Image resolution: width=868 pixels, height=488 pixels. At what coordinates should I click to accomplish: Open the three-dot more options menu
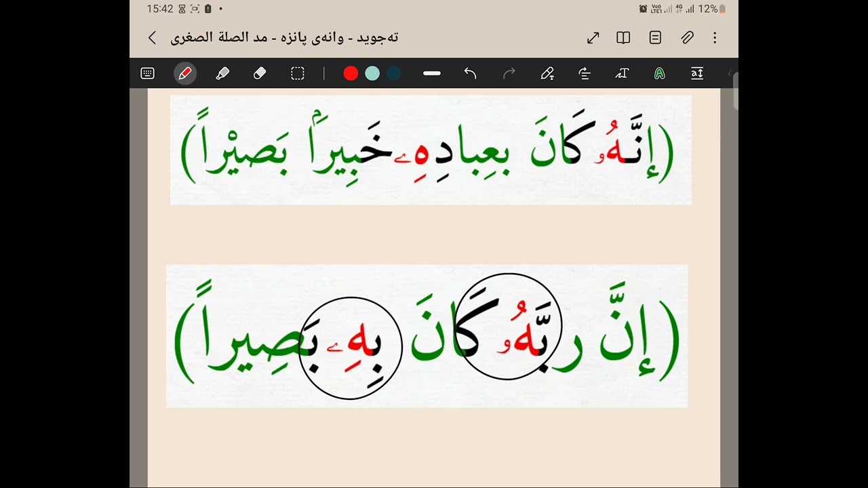[x=715, y=38]
